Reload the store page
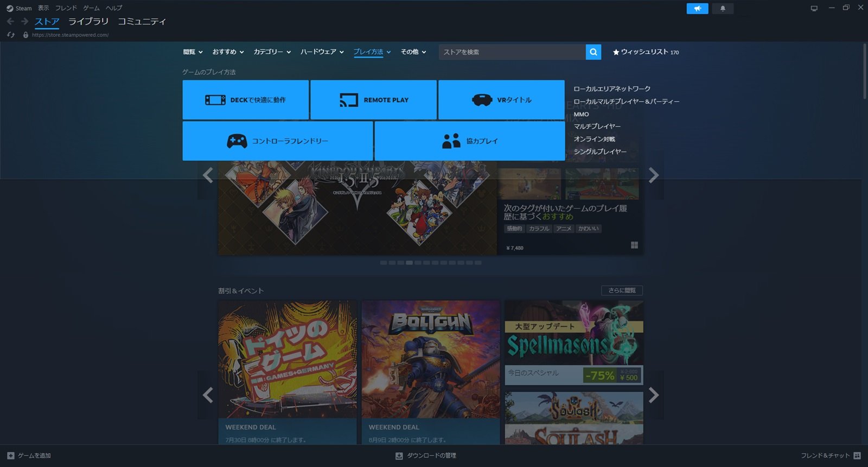 (x=10, y=35)
